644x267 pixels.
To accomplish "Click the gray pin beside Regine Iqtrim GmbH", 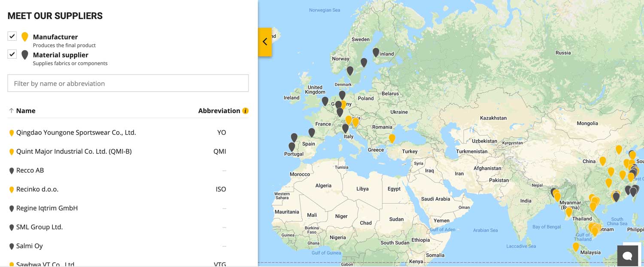I will coord(12,208).
